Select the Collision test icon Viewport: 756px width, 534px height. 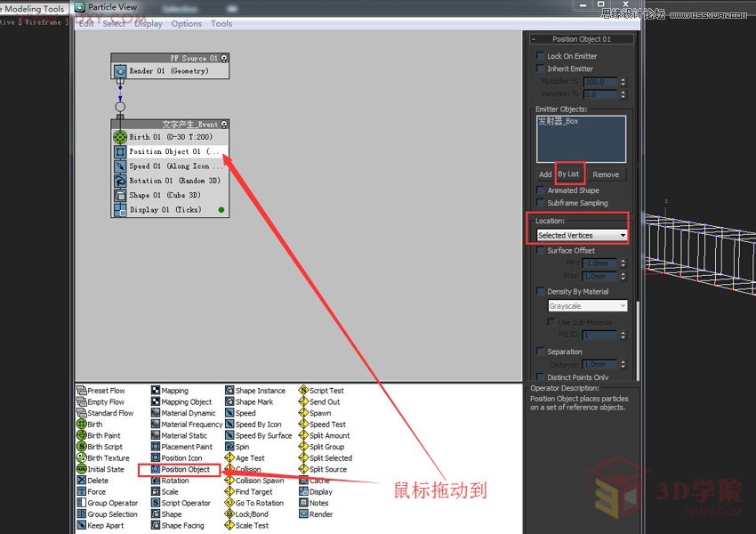pos(248,469)
